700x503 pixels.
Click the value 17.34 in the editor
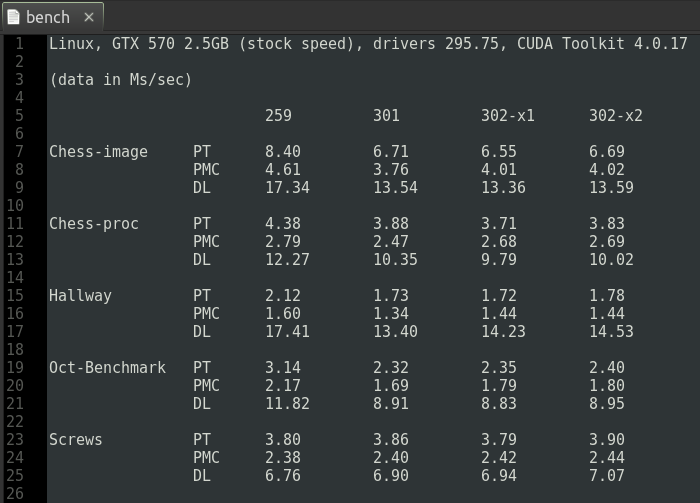pyautogui.click(x=287, y=188)
